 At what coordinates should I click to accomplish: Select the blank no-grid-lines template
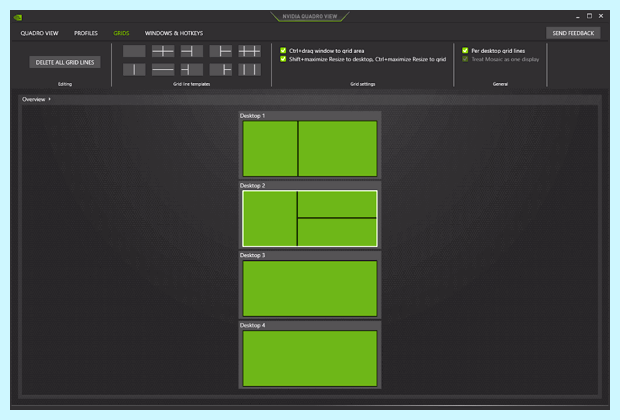(134, 51)
